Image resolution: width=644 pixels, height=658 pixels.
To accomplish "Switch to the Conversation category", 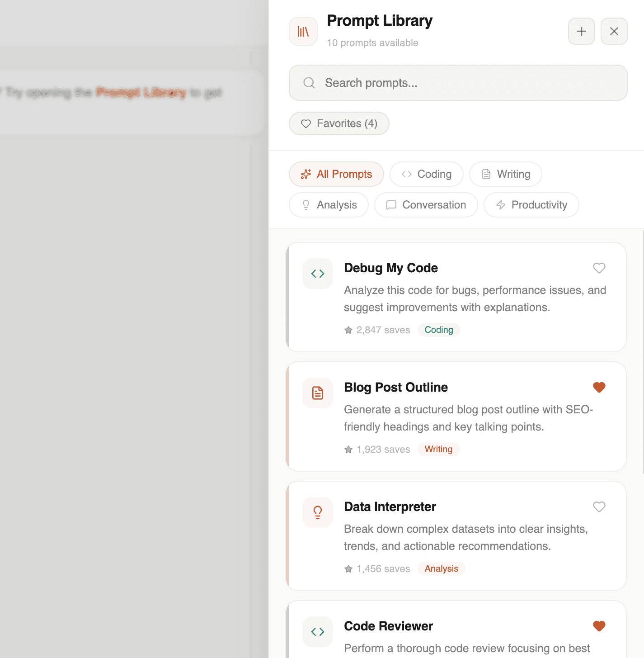I will coord(426,205).
